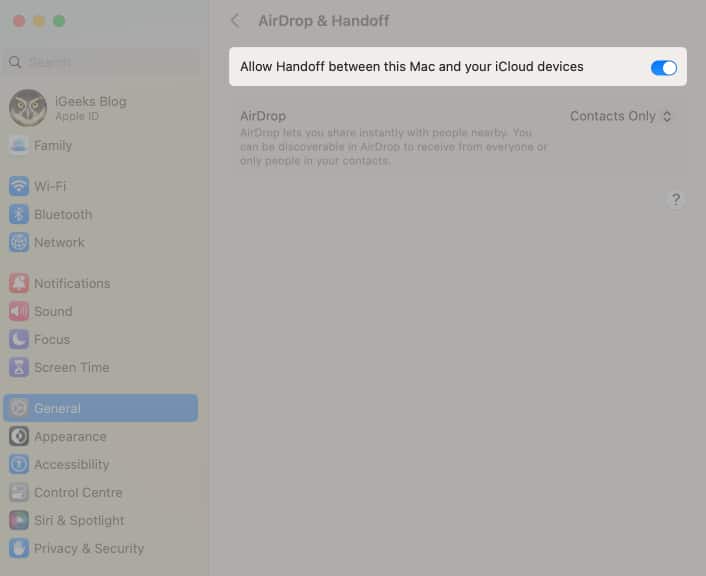The width and height of the screenshot is (706, 576).
Task: Click the sidebar search field
Action: (102, 62)
